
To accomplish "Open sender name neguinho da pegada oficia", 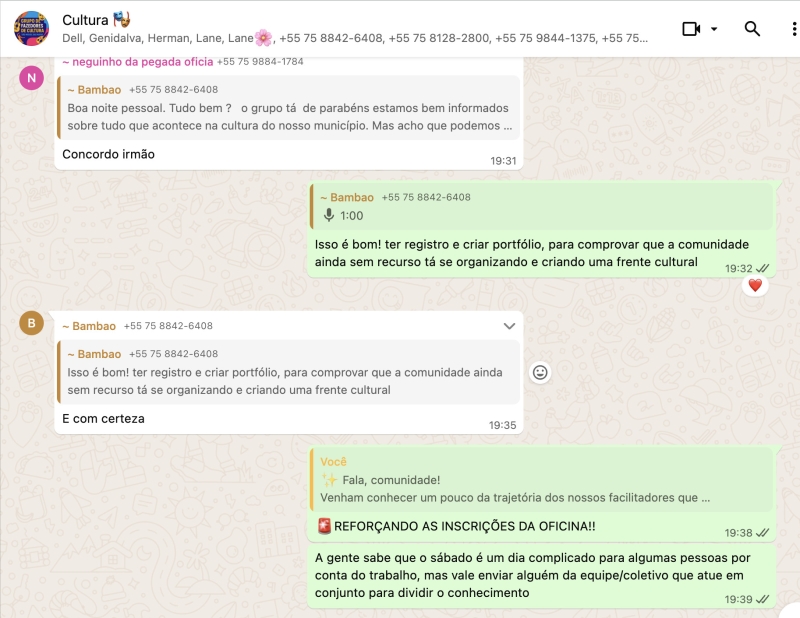I will [137, 62].
